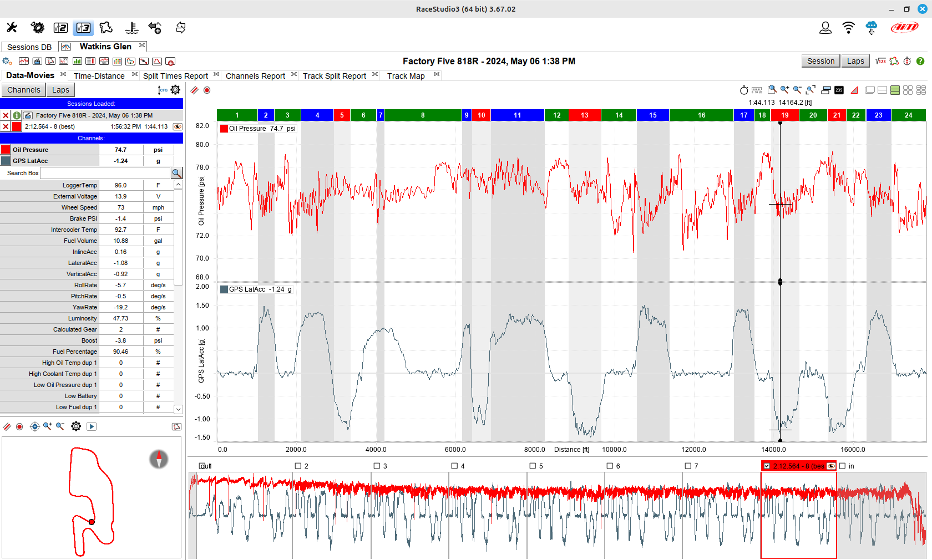932x560 pixels.
Task: Switch to the Track Map tab
Action: pos(406,76)
